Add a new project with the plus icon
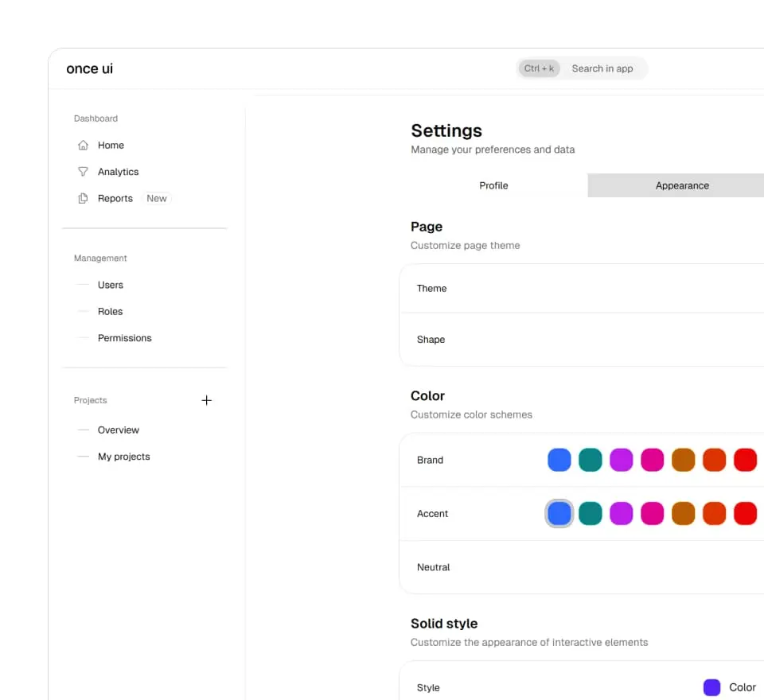Image resolution: width=764 pixels, height=700 pixels. [207, 400]
